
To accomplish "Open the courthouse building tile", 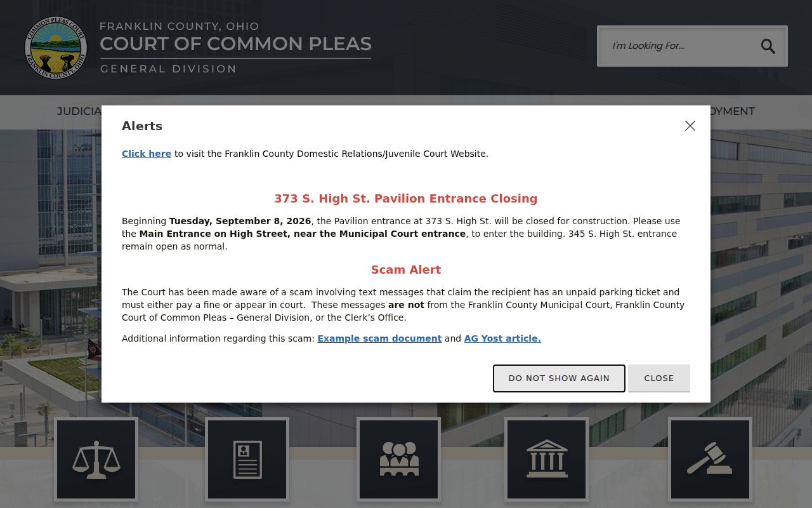I will 546,459.
